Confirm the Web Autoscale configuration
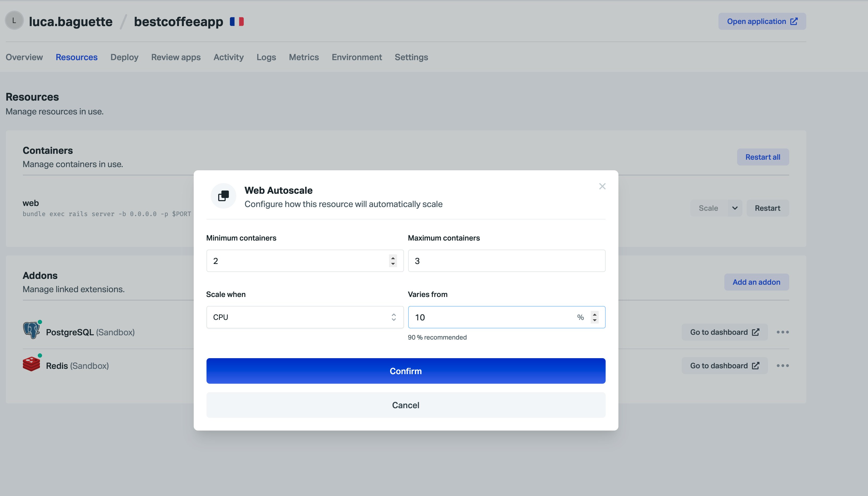868x496 pixels. (405, 371)
